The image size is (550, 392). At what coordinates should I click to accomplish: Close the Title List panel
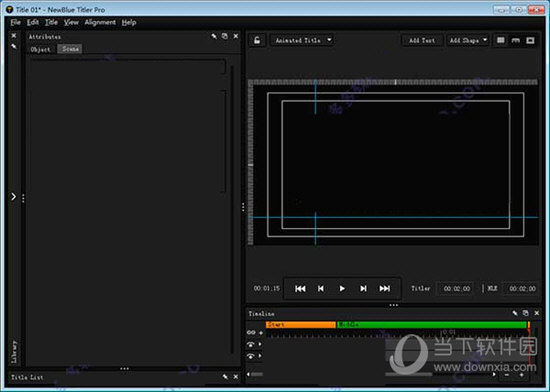[236, 377]
